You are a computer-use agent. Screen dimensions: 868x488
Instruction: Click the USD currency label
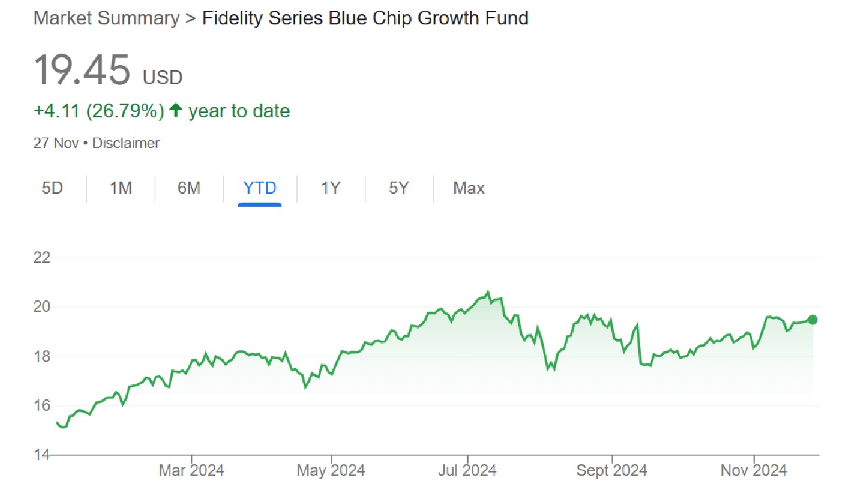tap(162, 78)
